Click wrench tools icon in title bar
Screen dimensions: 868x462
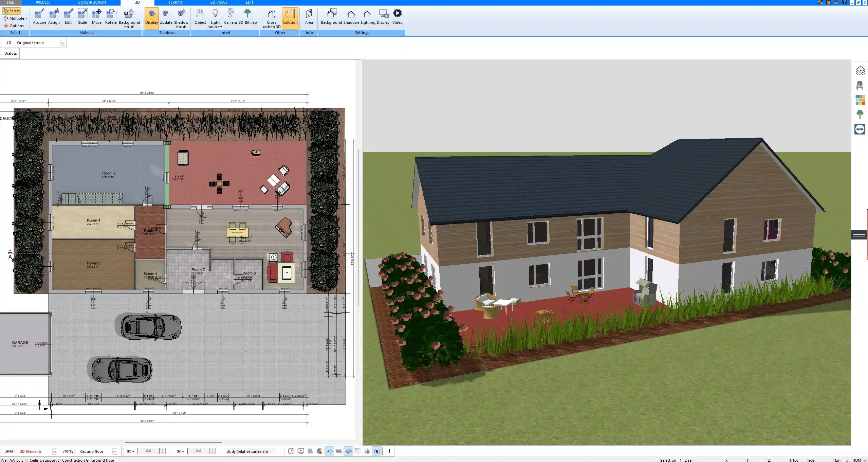[820, 2]
